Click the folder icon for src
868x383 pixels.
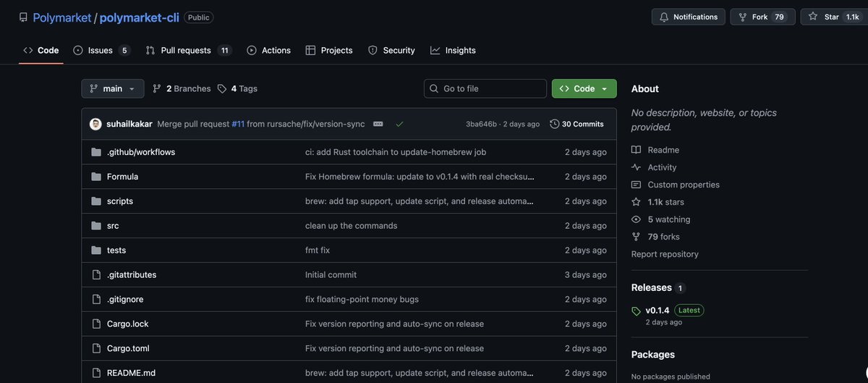pyautogui.click(x=96, y=226)
